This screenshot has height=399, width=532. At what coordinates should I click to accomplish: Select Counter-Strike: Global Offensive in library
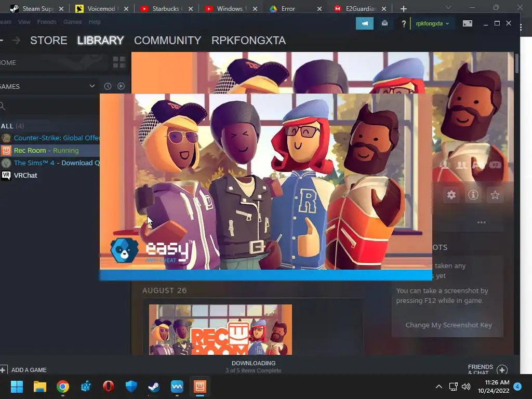point(50,138)
